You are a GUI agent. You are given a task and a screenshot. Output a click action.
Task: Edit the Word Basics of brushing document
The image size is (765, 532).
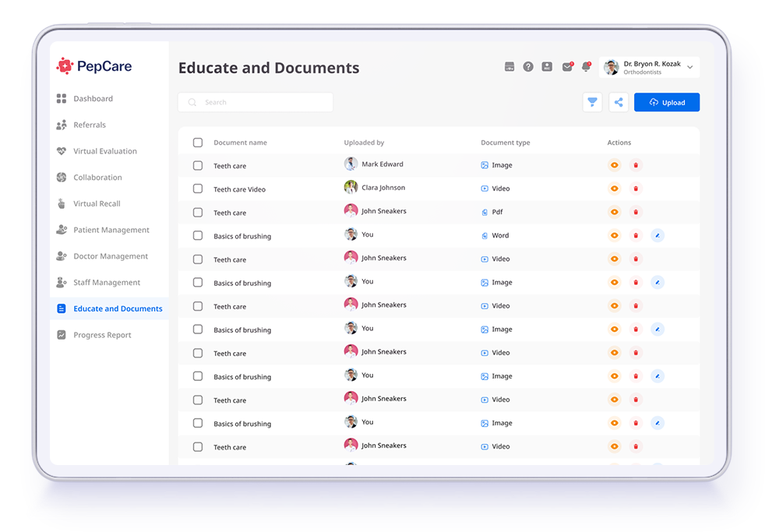pos(657,235)
